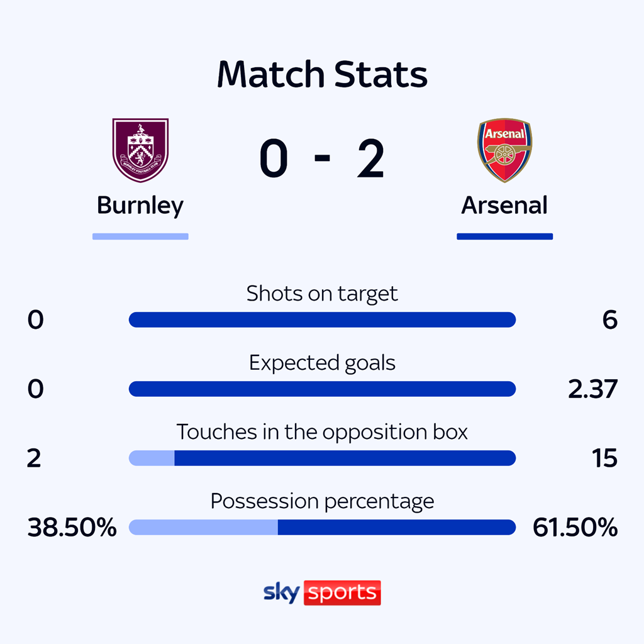Click the Shots on target label
The height and width of the screenshot is (644, 644).
click(322, 294)
